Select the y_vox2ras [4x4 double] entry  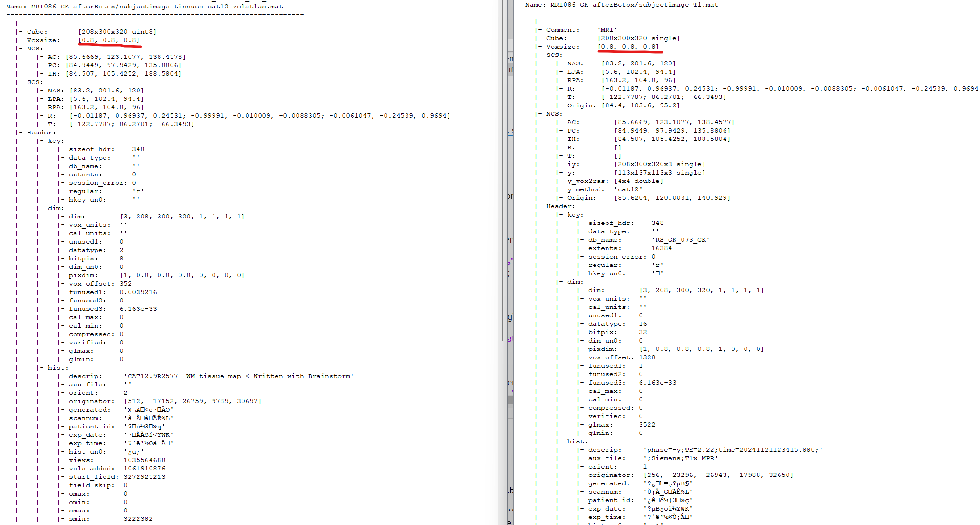[615, 181]
